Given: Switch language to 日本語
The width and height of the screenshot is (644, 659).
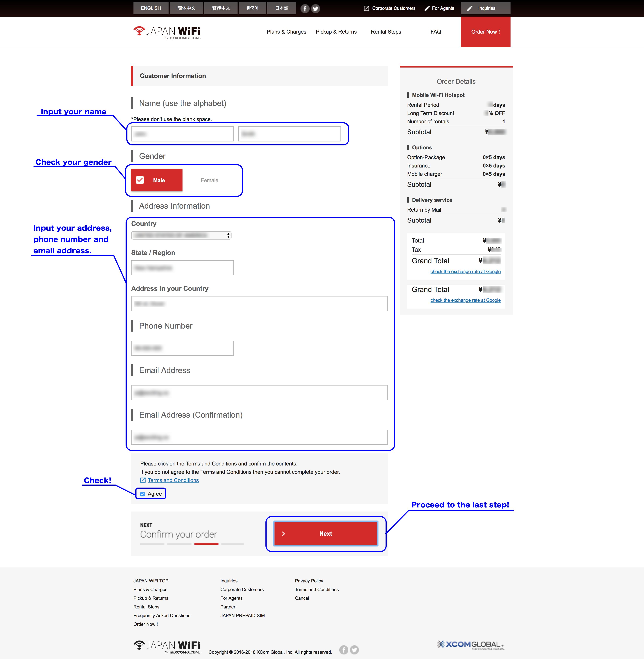Looking at the screenshot, I should (281, 8).
